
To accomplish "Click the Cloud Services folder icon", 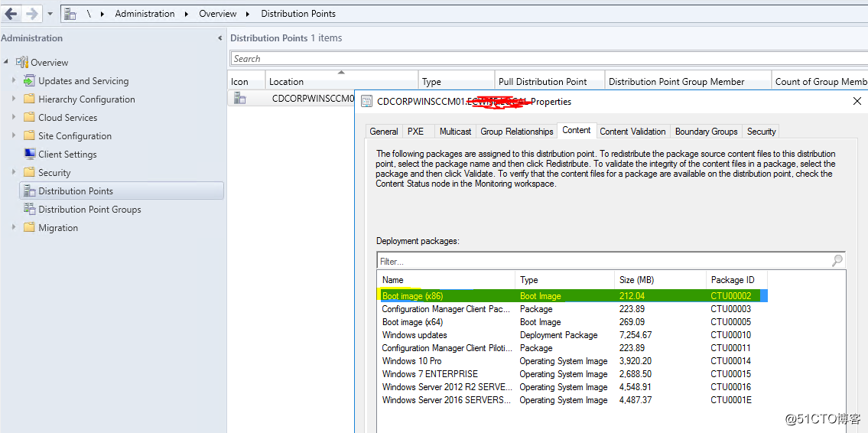I will (29, 117).
